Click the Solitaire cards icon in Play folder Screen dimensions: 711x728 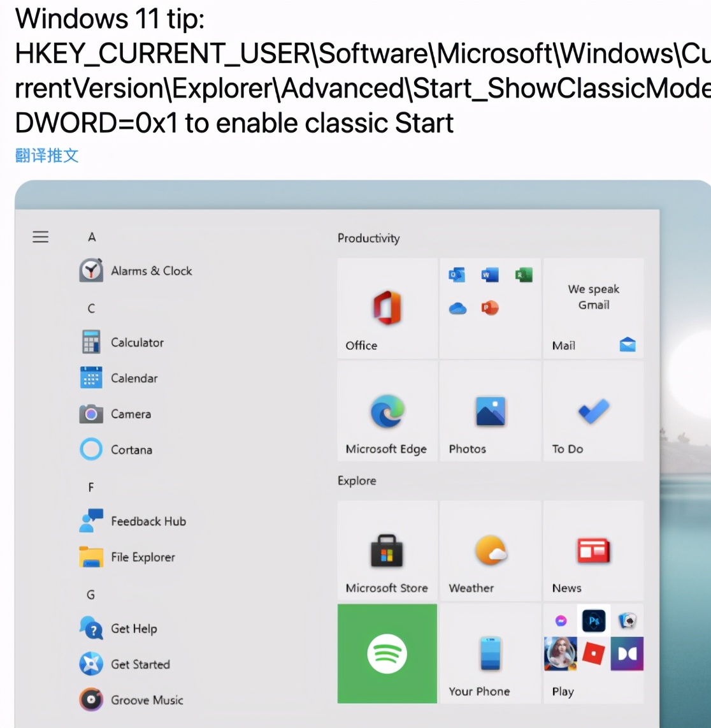click(x=627, y=620)
